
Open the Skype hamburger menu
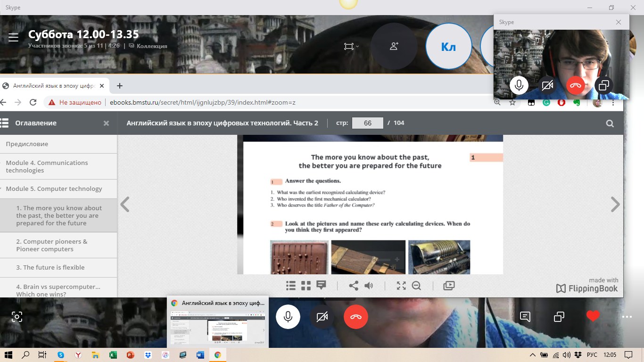pos(13,38)
